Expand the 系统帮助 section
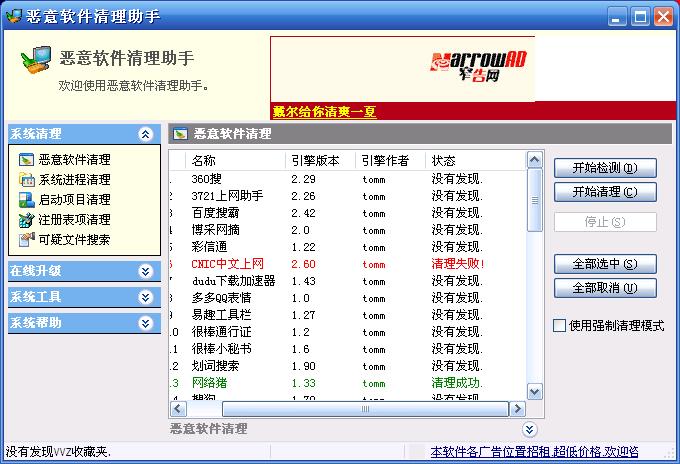The height and width of the screenshot is (464, 680). (x=145, y=323)
